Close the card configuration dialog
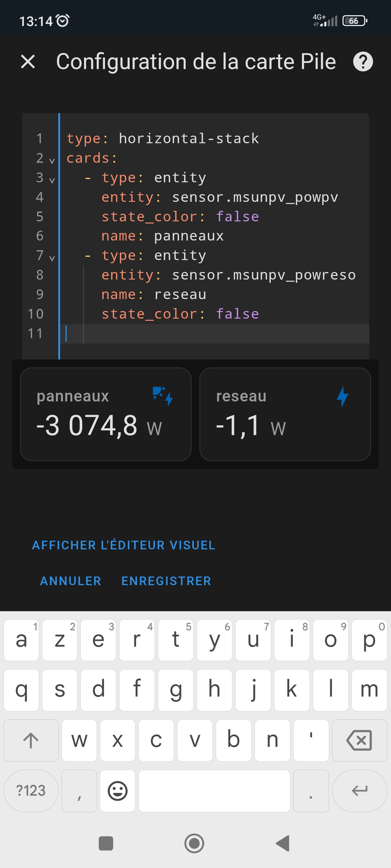 click(28, 61)
